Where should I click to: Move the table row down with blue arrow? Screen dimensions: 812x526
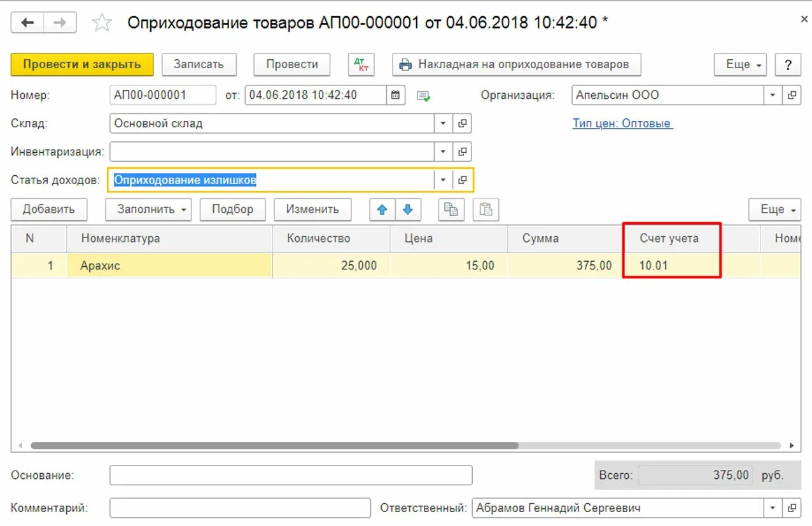click(x=409, y=210)
